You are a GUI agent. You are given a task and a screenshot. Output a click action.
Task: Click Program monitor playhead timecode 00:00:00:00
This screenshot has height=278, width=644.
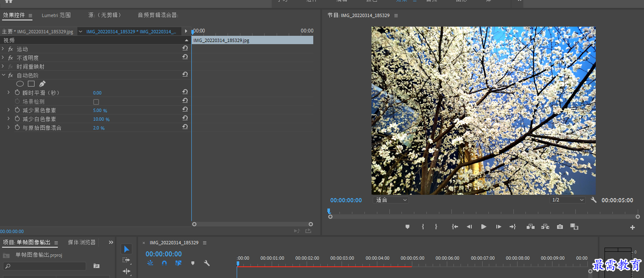point(346,200)
